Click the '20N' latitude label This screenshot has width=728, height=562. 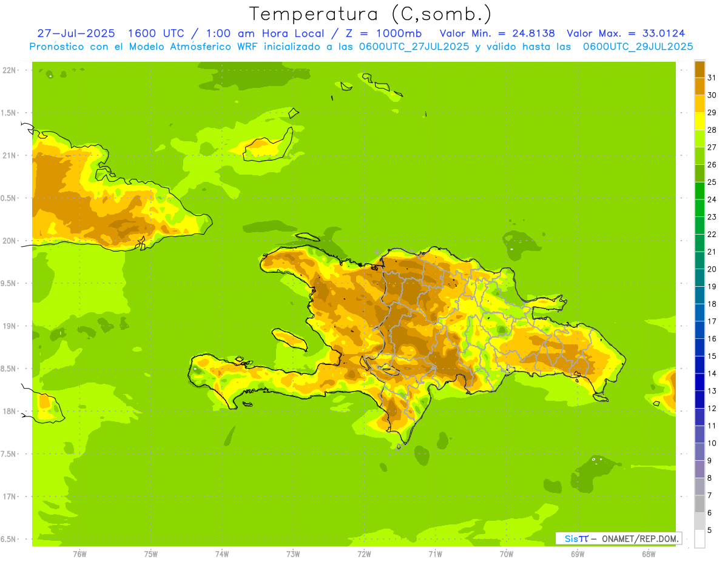click(x=9, y=241)
